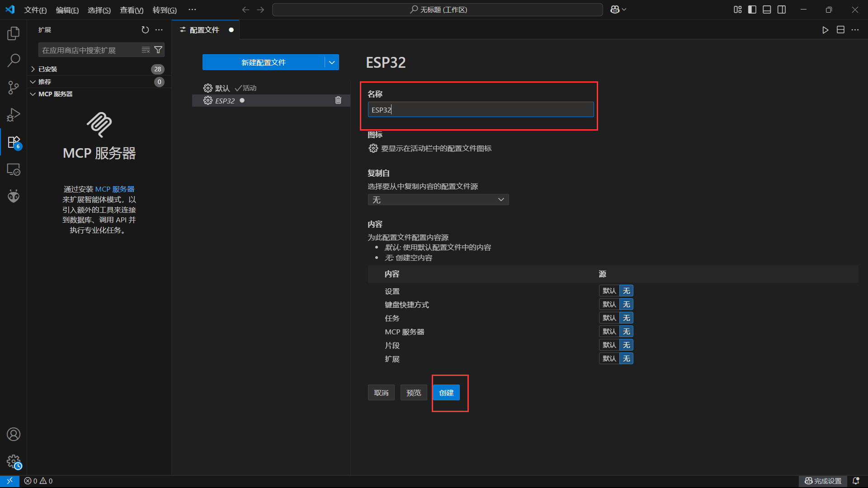Toggle secondary side bar layout icon
The image size is (868, 488).
(x=782, y=9)
